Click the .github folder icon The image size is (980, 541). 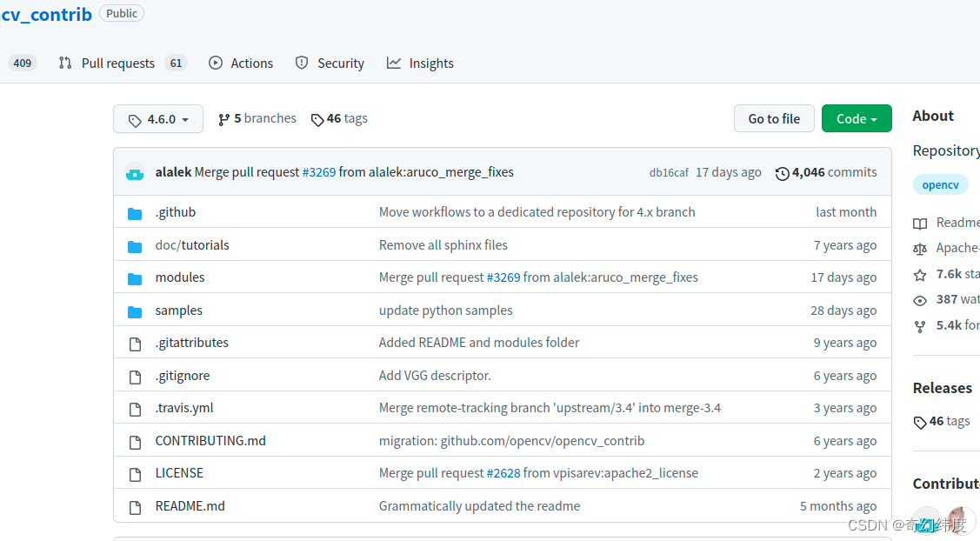[x=135, y=213]
